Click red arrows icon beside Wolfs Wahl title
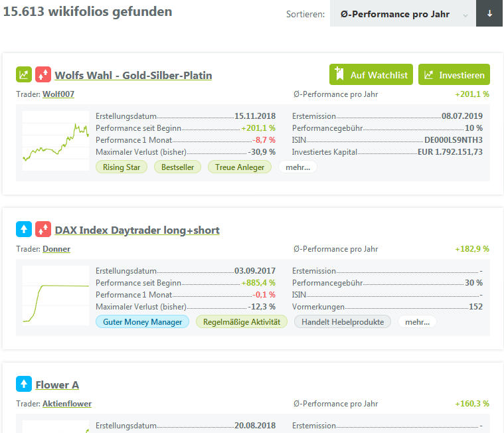504x433 pixels. click(43, 74)
